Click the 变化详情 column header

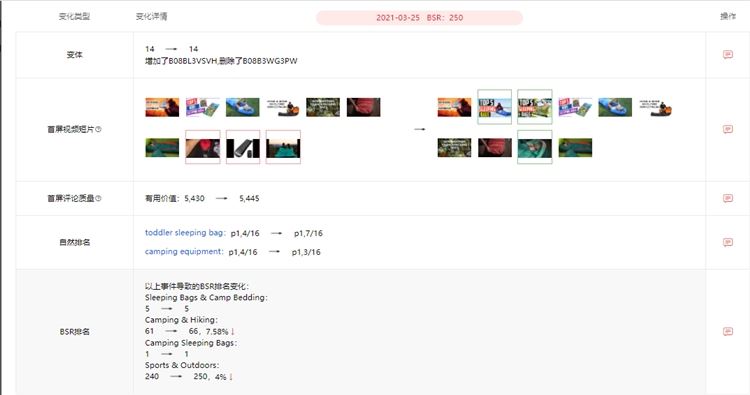[152, 16]
